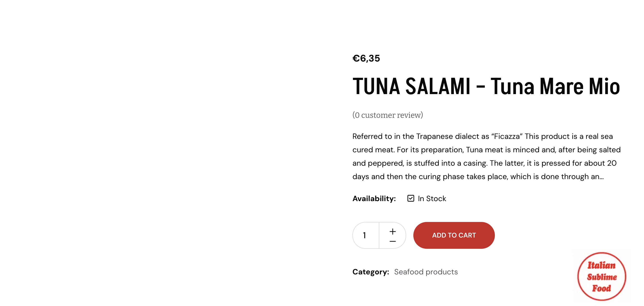Viewport: 644px width, 306px height.
Task: Click the Availability label
Action: pyautogui.click(x=374, y=198)
